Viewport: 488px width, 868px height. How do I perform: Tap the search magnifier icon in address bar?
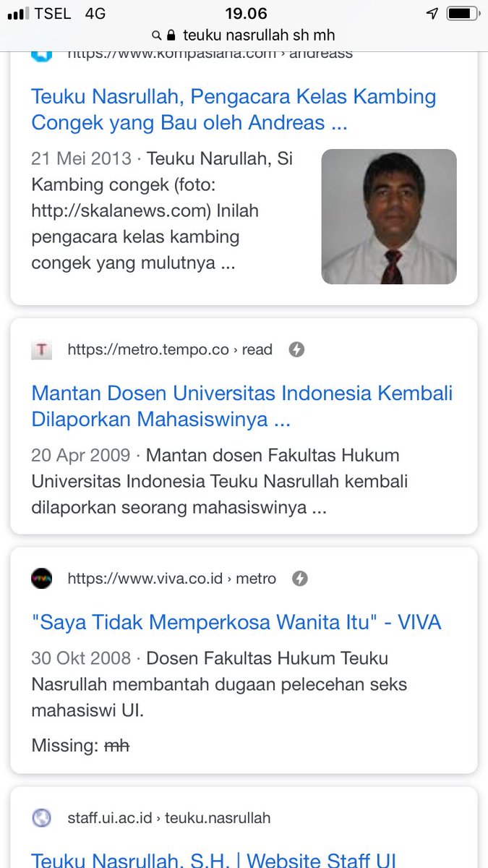coord(157,35)
